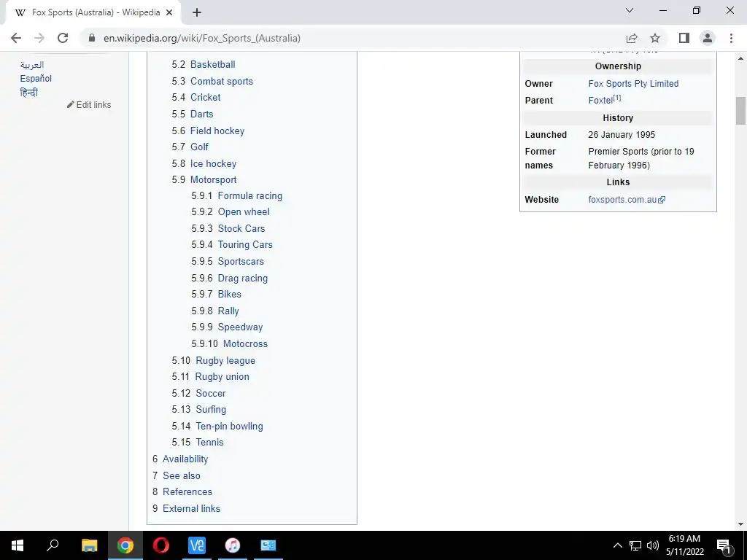The width and height of the screenshot is (747, 560).
Task: Jump to 5.9.5 Sportscars
Action: point(241,262)
